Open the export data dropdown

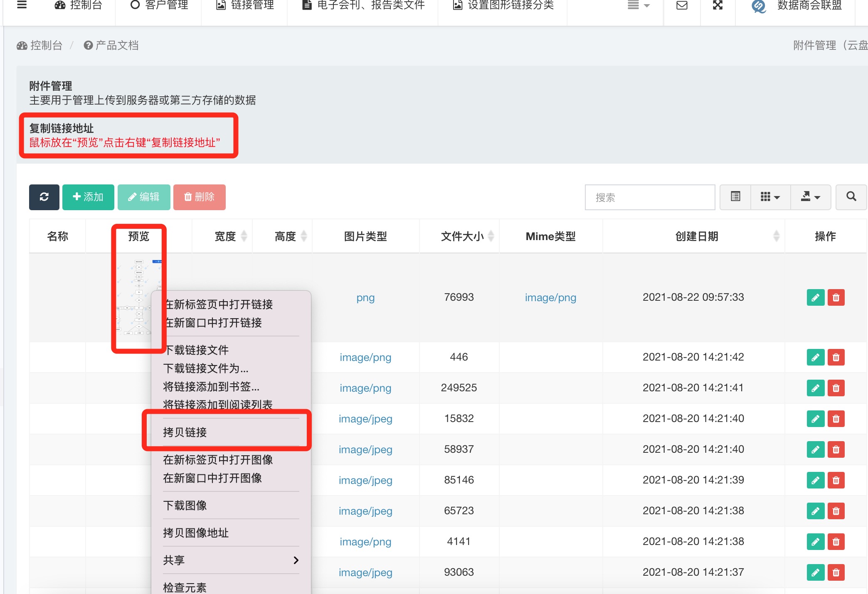click(810, 197)
